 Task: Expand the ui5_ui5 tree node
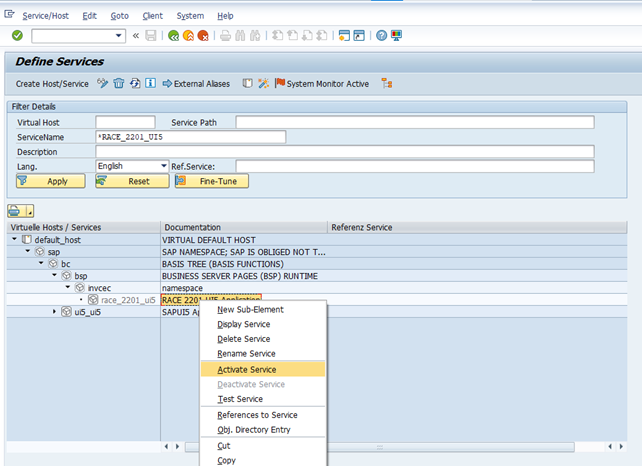tap(55, 312)
